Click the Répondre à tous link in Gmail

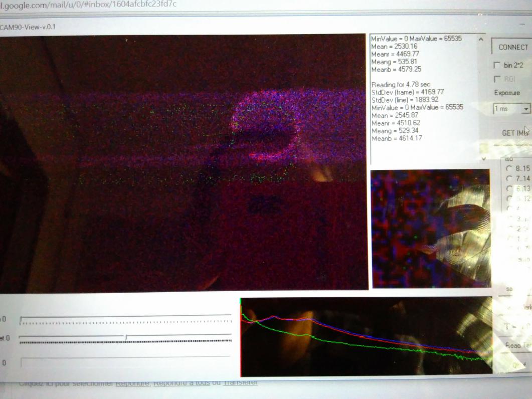(182, 383)
